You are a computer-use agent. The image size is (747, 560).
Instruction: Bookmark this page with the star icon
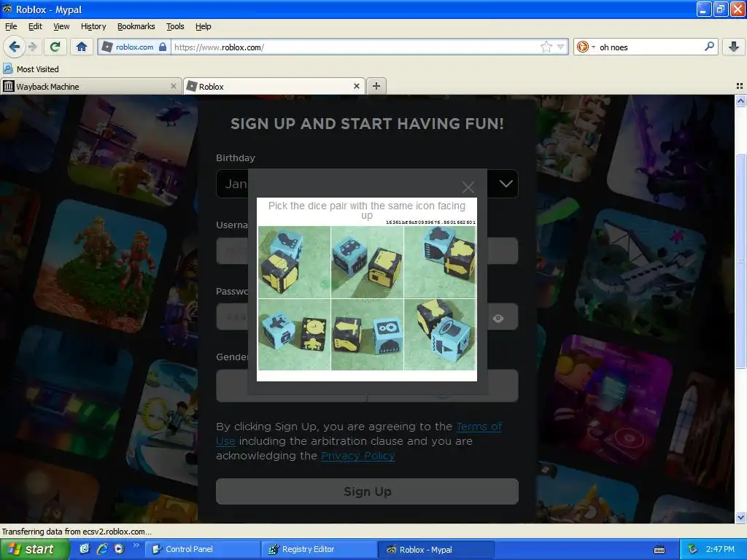pos(546,47)
